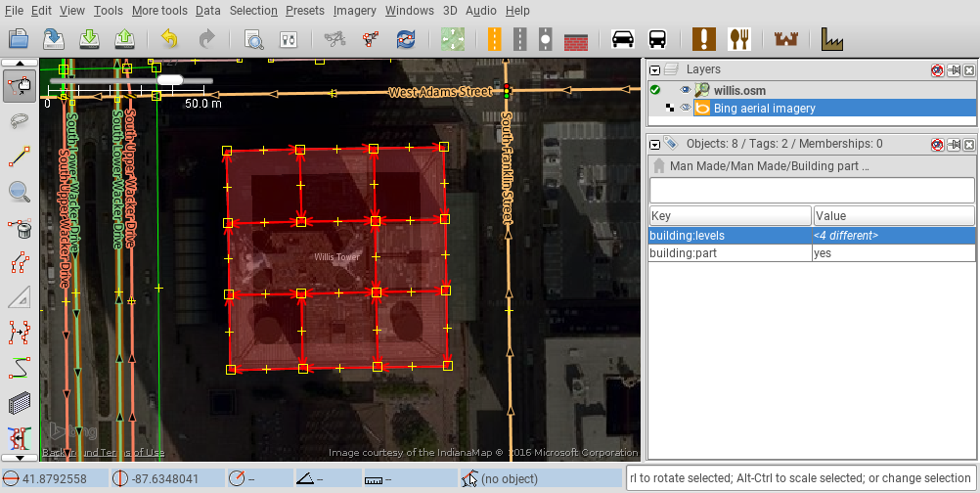The image size is (980, 493).
Task: Open the Edit menu
Action: point(41,11)
